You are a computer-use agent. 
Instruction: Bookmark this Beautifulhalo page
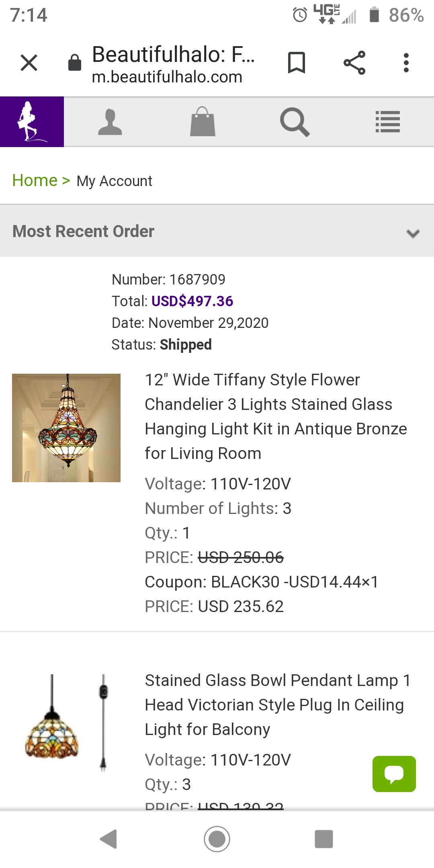click(297, 63)
